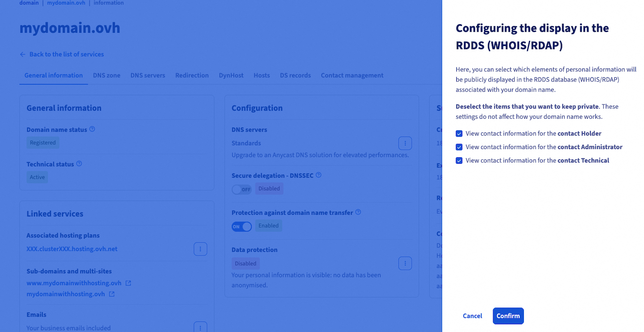Open the options menu for Standards DNS servers
This screenshot has width=644, height=332.
(405, 143)
